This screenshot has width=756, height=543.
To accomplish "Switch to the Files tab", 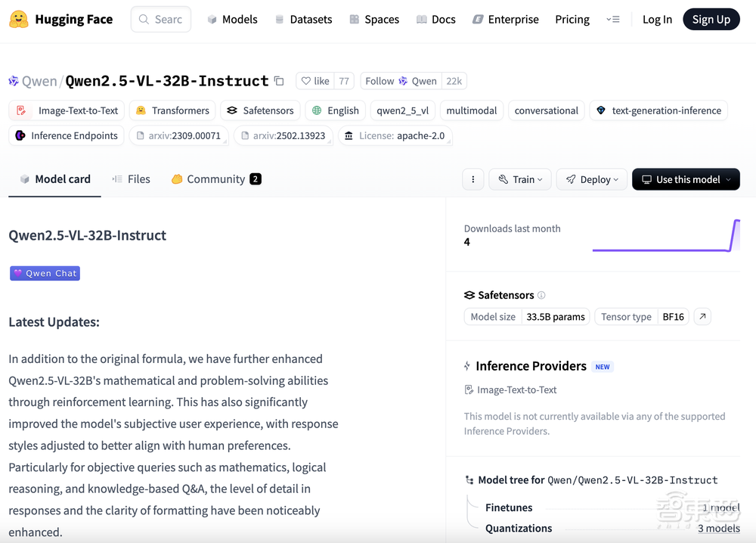I will coord(131,179).
